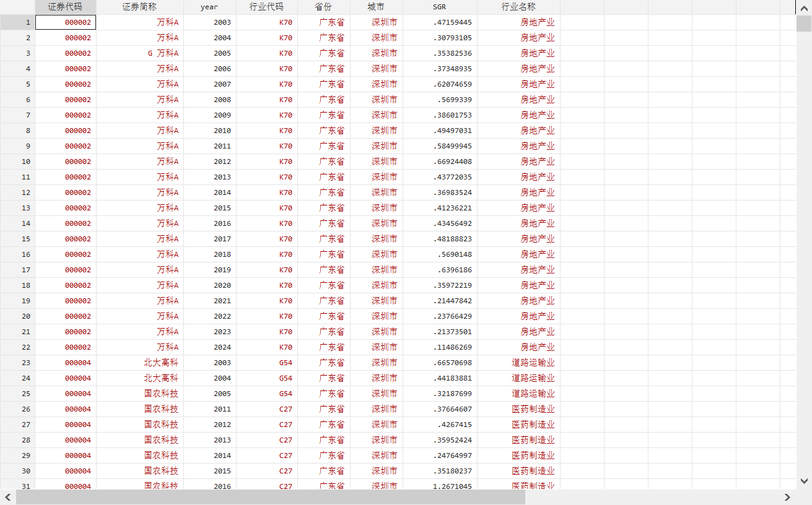
Task: Click the vertical scrollbar down arrow
Action: pyautogui.click(x=804, y=481)
